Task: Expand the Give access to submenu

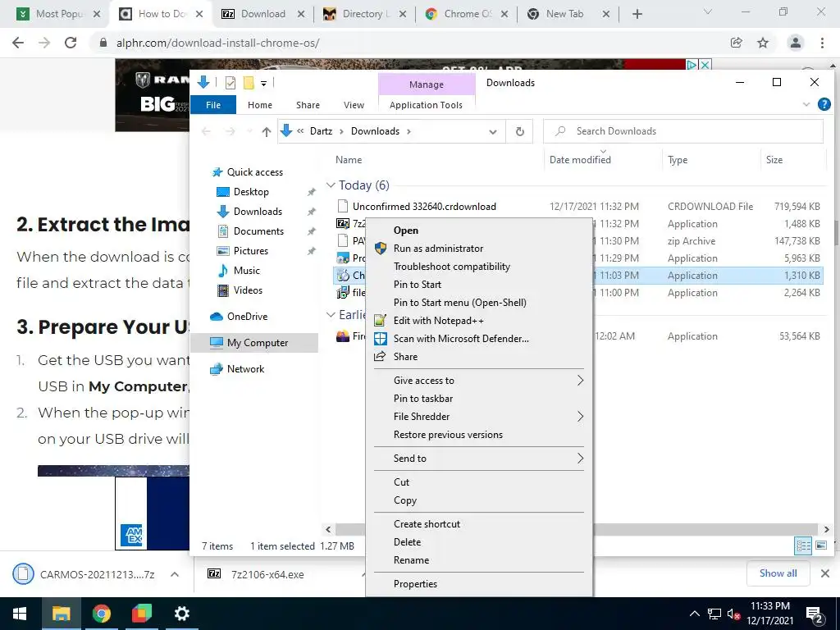Action: [x=580, y=381]
